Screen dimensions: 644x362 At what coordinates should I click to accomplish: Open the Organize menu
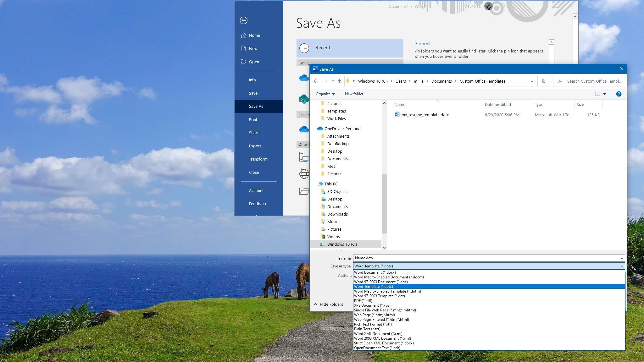pyautogui.click(x=325, y=94)
